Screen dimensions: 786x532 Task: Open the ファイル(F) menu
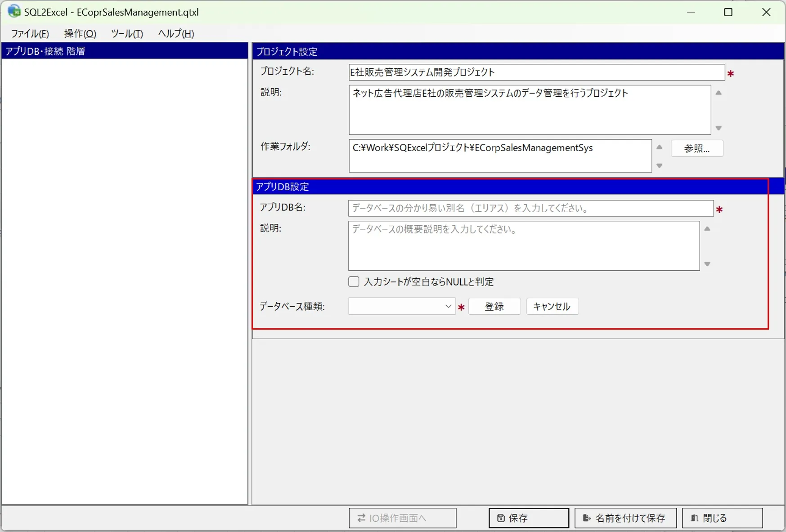[x=30, y=34]
